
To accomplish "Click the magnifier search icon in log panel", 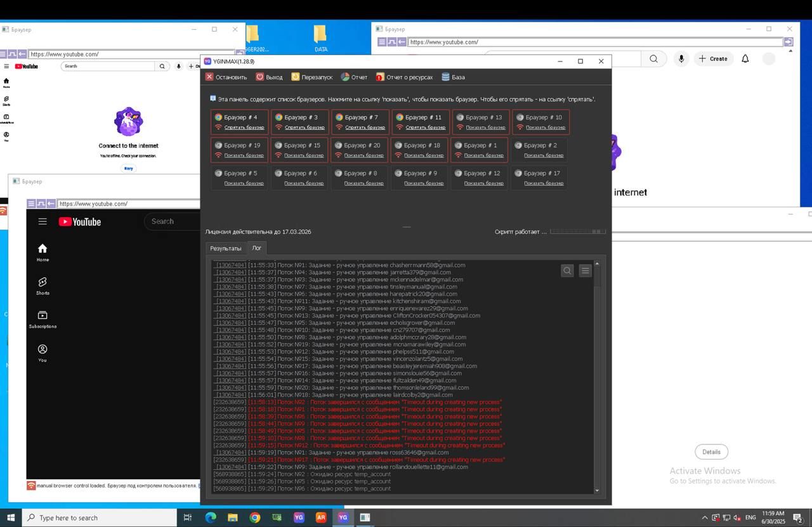I will click(x=567, y=271).
